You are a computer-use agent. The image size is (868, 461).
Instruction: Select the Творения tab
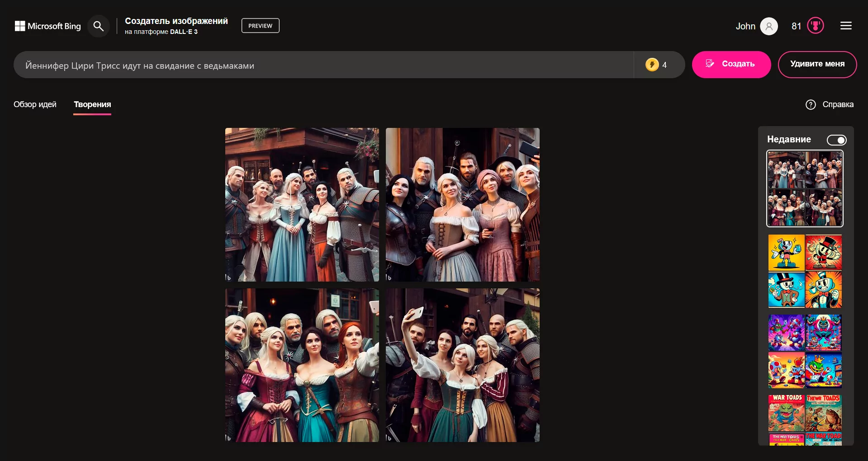tap(92, 104)
